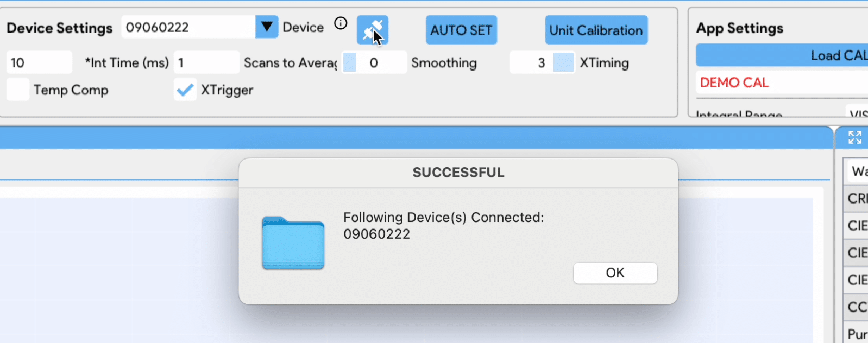Click the blue folder icon in dialog
Viewport: 868px width, 343px height.
[293, 243]
